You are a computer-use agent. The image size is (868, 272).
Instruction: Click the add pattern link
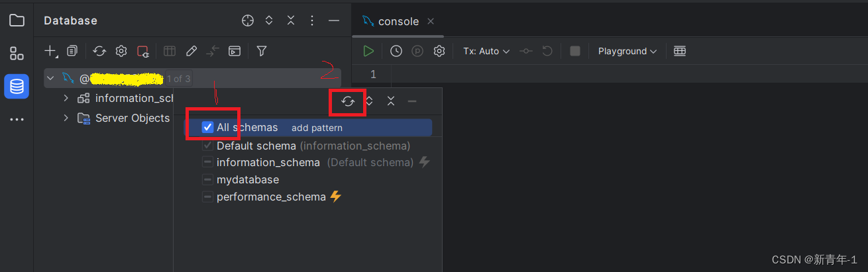317,128
